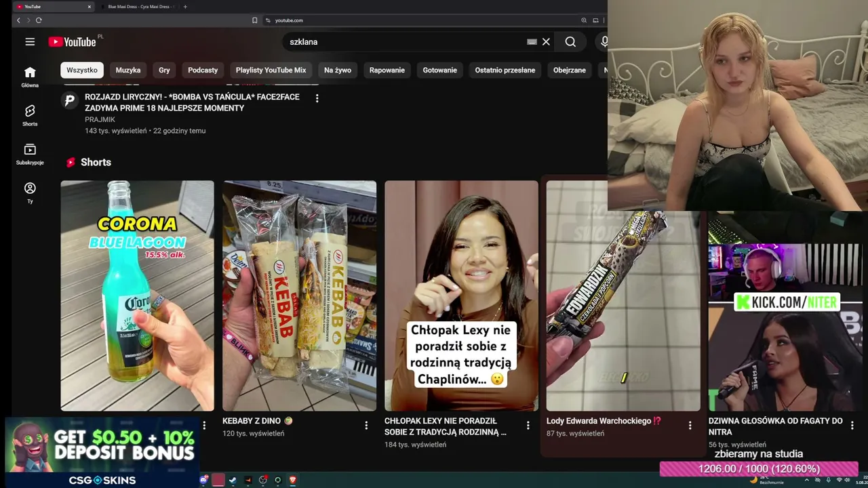
Task: Start voice search with the microphone
Action: pos(603,42)
